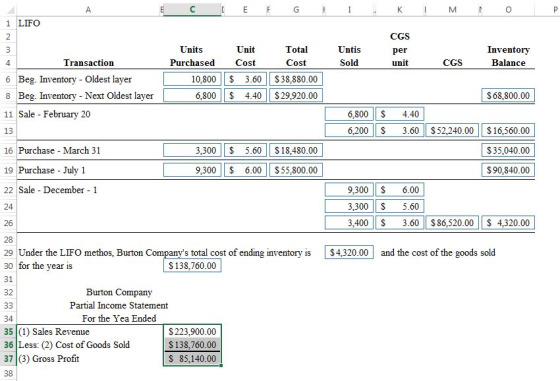This screenshot has height=381, width=560.
Task: Click 'Purchase - July 1' label
Action: pyautogui.click(x=52, y=170)
